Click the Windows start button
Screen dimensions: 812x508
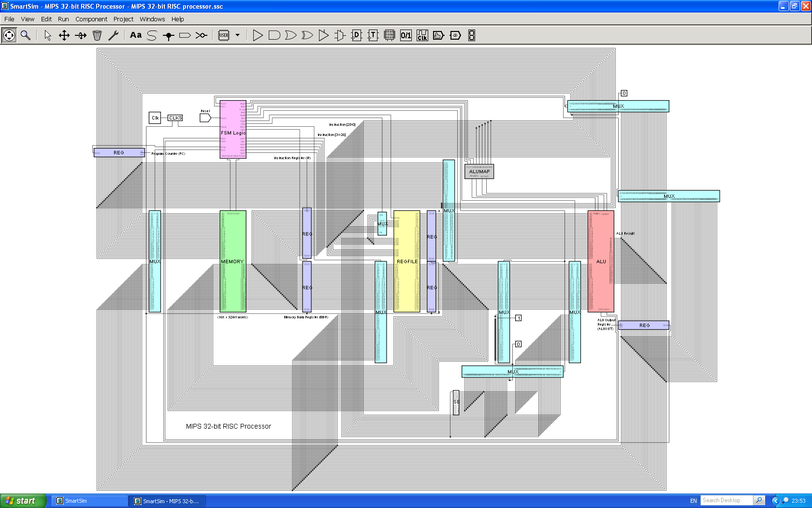(x=23, y=501)
